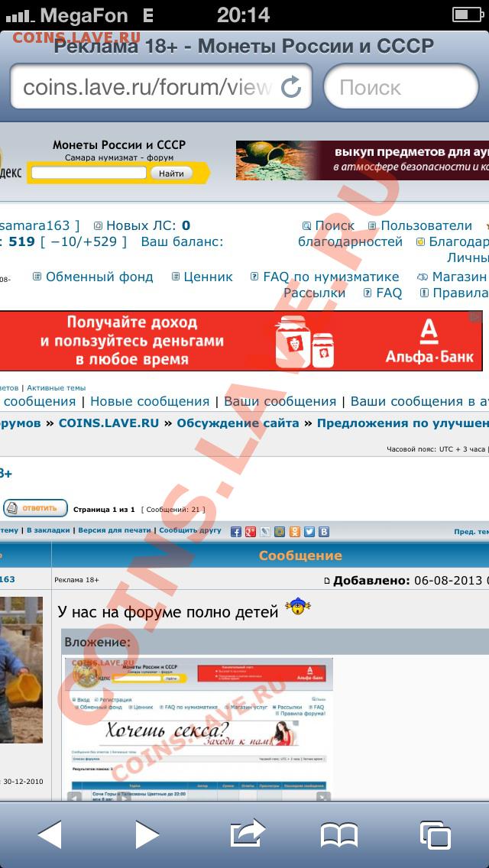The image size is (489, 868).
Task: Open the Safari share sheet icon
Action: pyautogui.click(x=248, y=833)
